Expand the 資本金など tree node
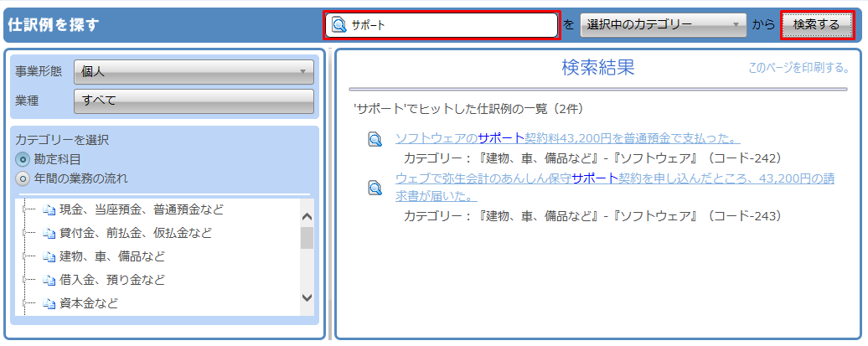 pos(23,303)
